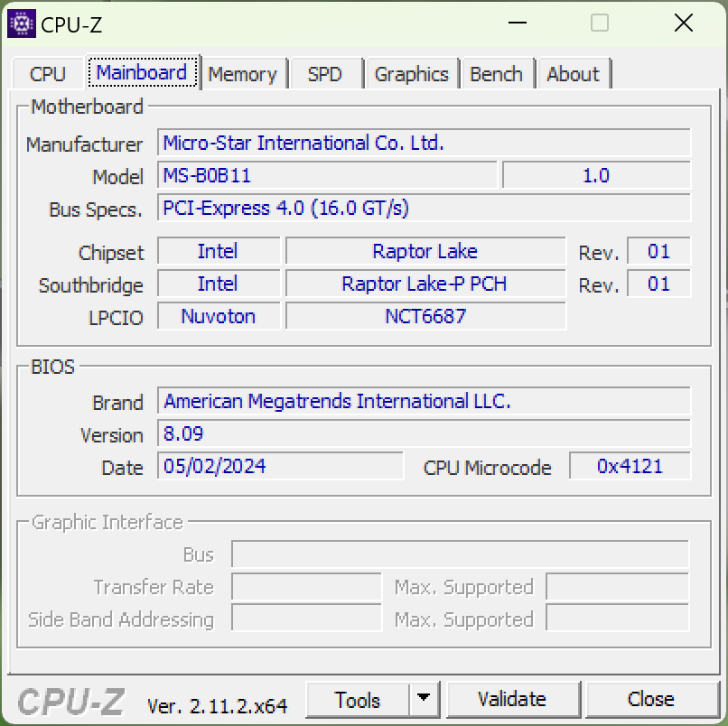The height and width of the screenshot is (726, 728).
Task: Click the BIOS Date 05/02/2024 field
Action: click(280, 466)
